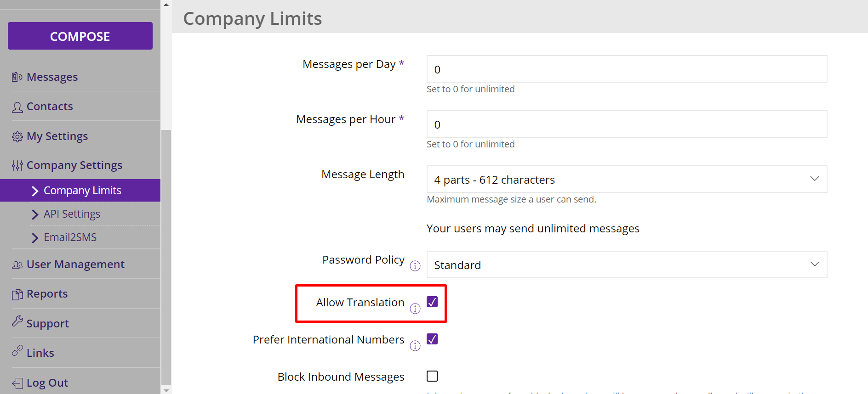Open the Message Length dropdown
This screenshot has width=868, height=394.
(626, 179)
